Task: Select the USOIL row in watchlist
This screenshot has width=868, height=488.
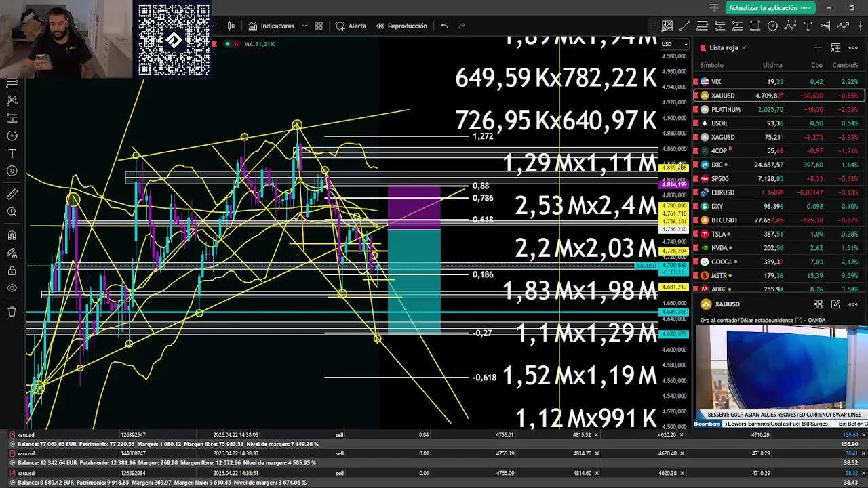Action: (778, 123)
